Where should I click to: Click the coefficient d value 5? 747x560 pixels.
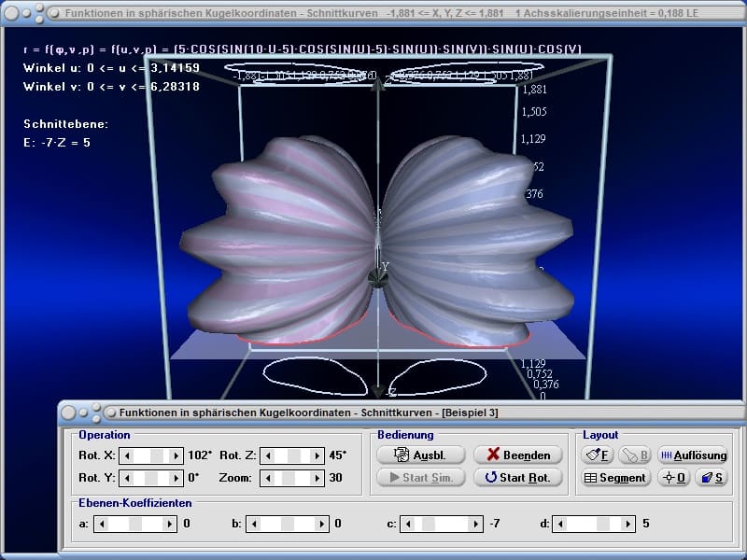coord(646,524)
